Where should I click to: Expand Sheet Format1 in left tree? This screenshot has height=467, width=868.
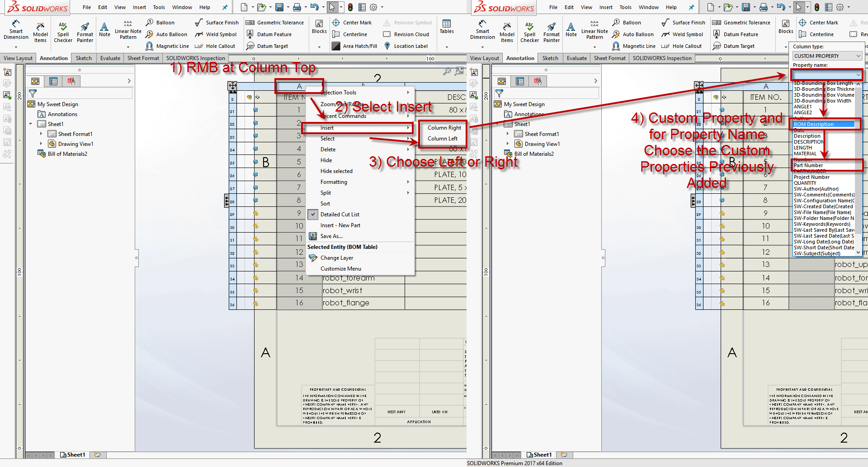point(41,134)
